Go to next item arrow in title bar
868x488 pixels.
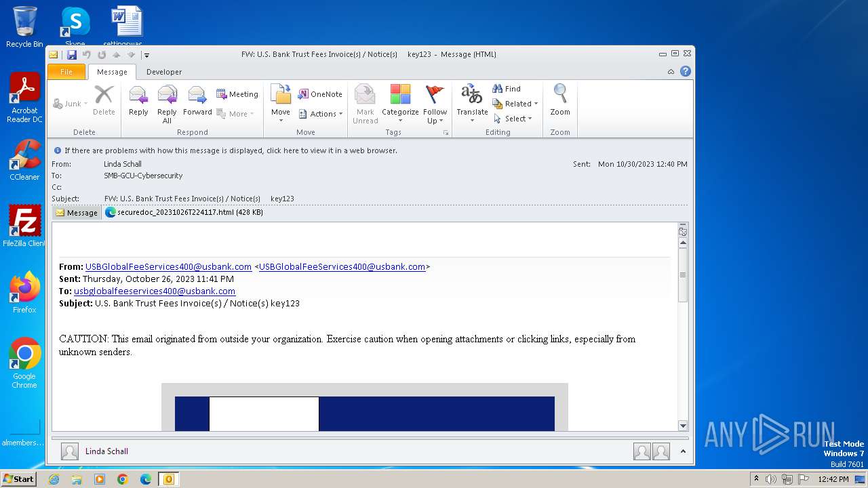(x=132, y=55)
